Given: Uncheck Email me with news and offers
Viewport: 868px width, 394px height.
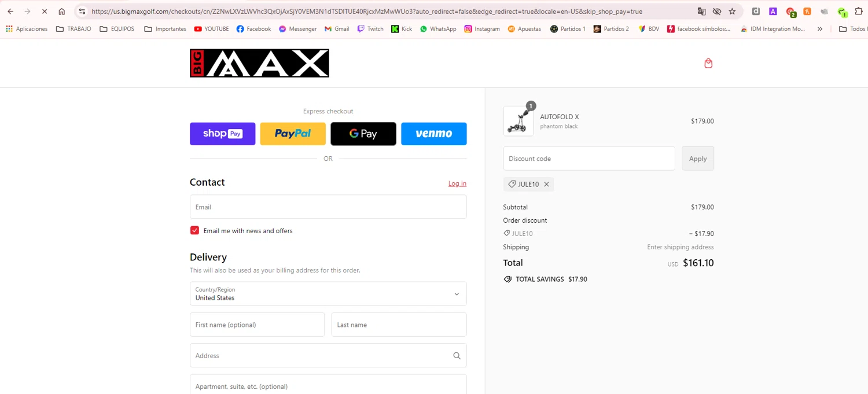Looking at the screenshot, I should point(194,230).
